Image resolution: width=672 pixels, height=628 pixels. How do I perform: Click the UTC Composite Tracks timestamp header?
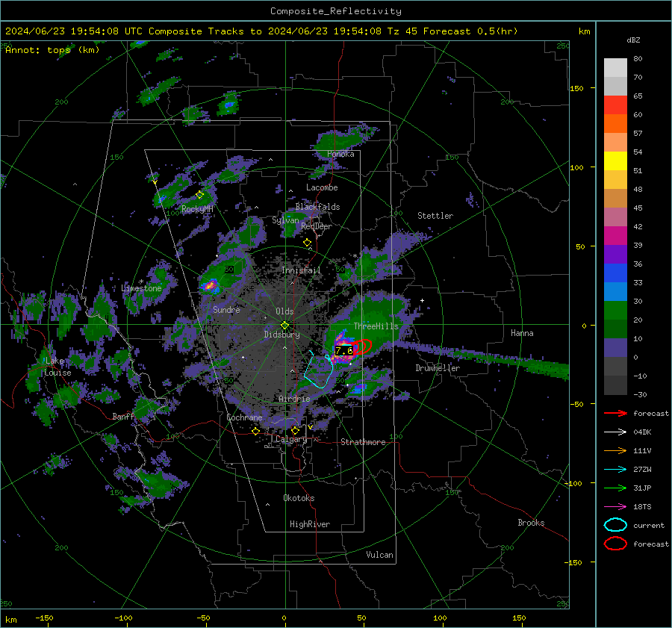coord(261,31)
